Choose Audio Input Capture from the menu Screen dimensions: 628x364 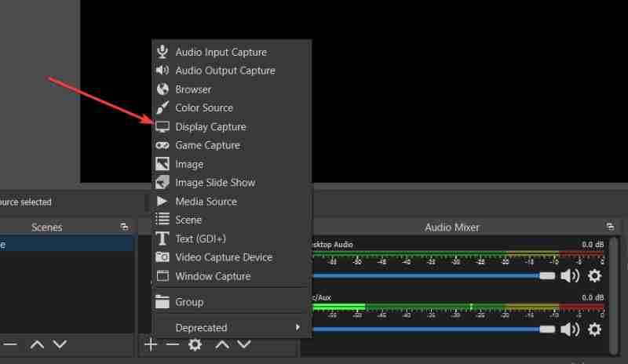232,52
